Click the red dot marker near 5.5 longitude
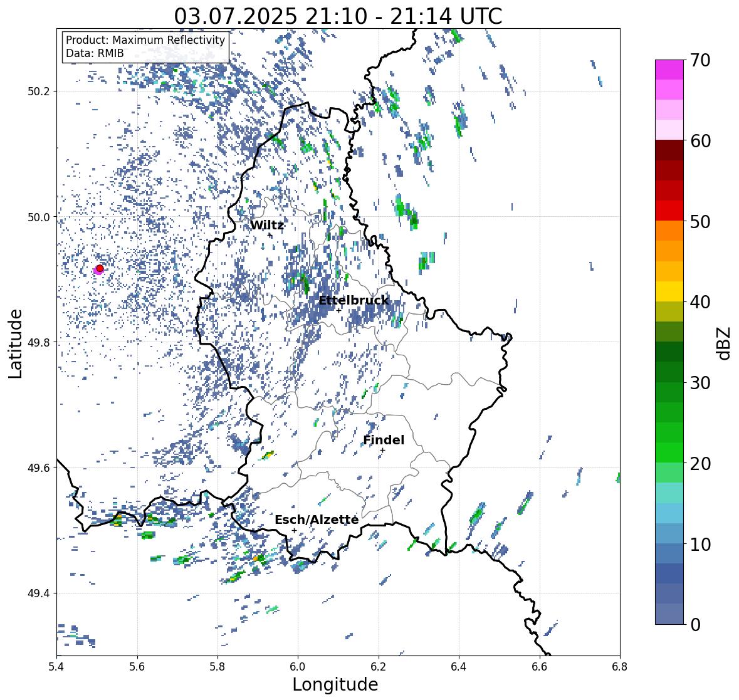Image resolution: width=739 pixels, height=700 pixels. click(x=100, y=268)
